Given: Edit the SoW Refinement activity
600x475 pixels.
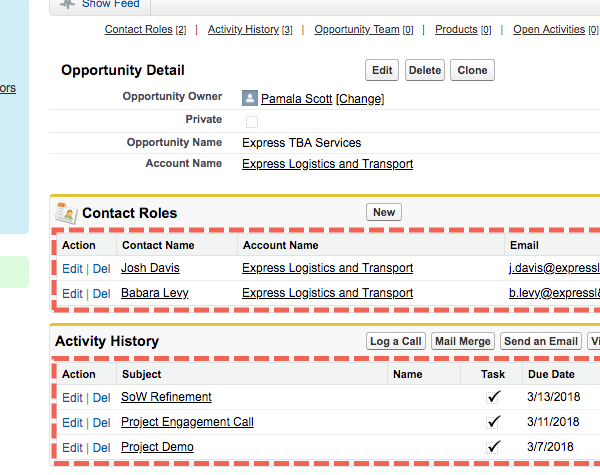Looking at the screenshot, I should [72, 398].
